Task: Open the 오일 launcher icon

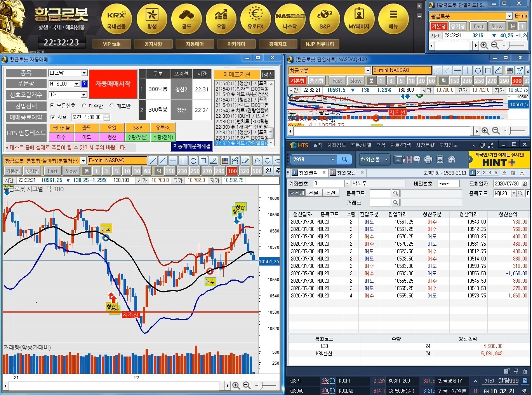Action: click(x=221, y=19)
